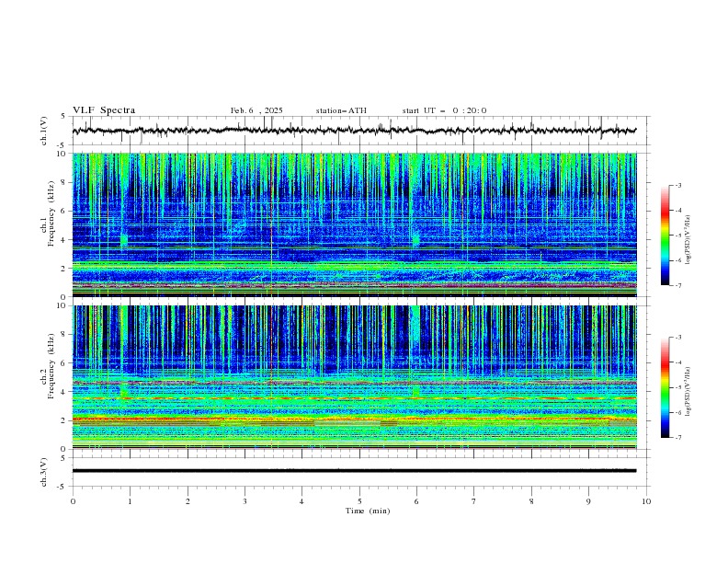728x563 pixels.
Task: Click the ch.1 'Frequency (kHz)' y-axis label
Action: [51, 215]
